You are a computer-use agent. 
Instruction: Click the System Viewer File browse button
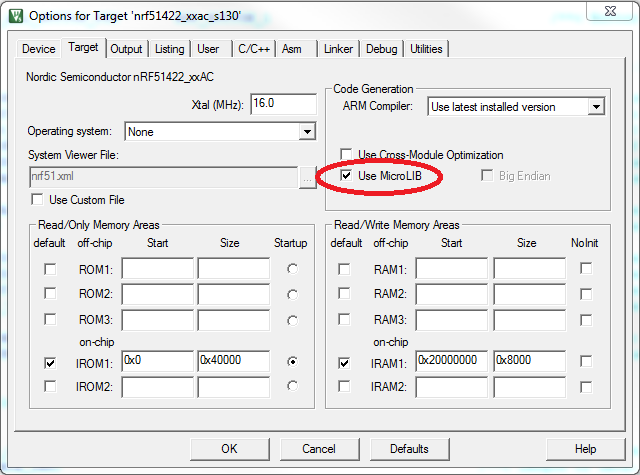(x=307, y=178)
